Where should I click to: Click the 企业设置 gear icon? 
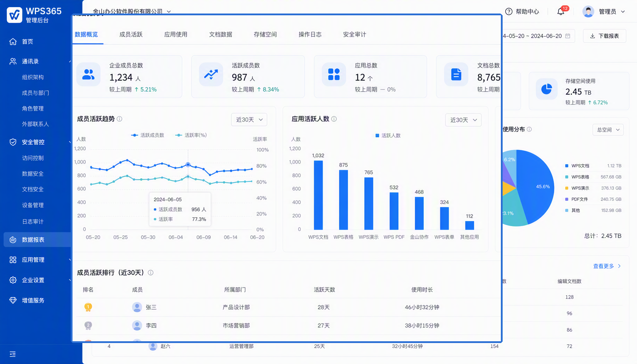click(x=13, y=280)
